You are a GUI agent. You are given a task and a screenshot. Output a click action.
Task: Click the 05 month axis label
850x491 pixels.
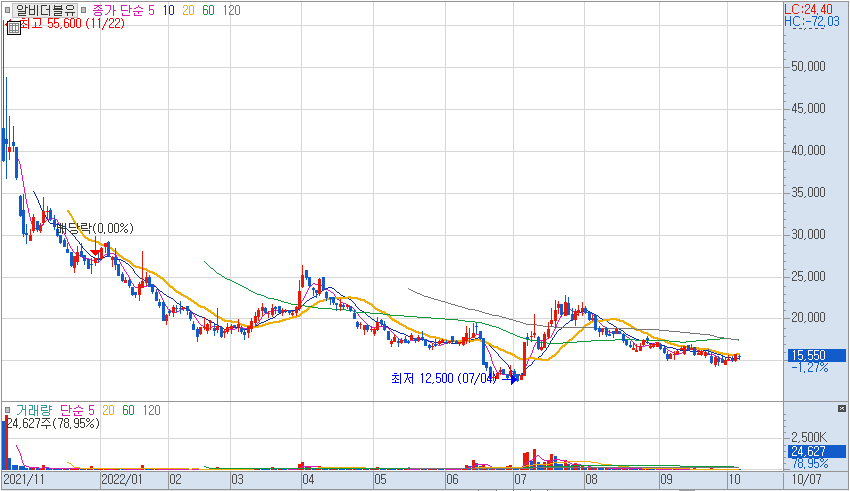[x=380, y=480]
